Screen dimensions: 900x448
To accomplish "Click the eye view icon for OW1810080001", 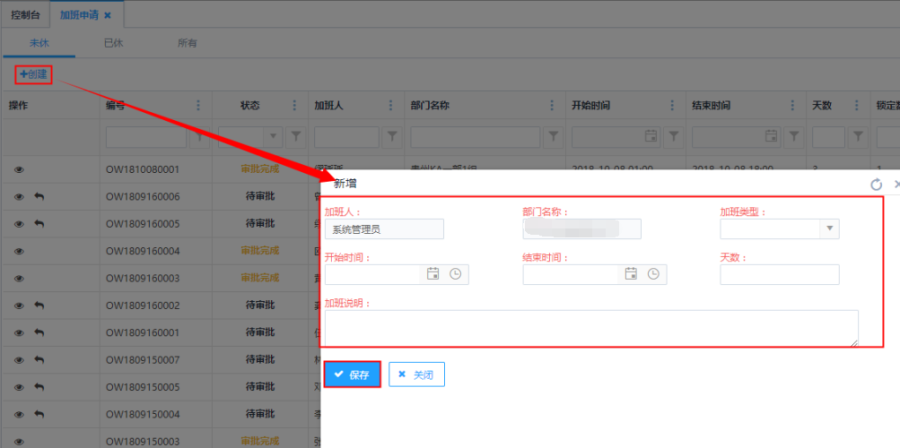I will pos(18,170).
